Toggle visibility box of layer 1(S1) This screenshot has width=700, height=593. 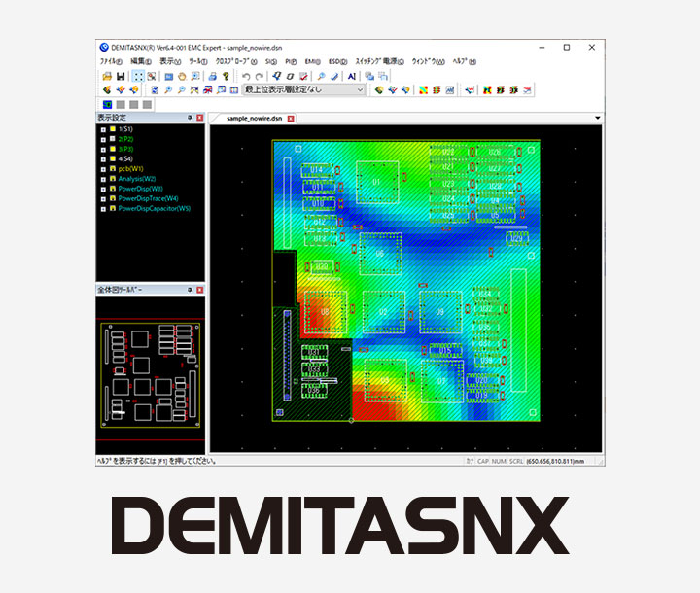coord(113,129)
